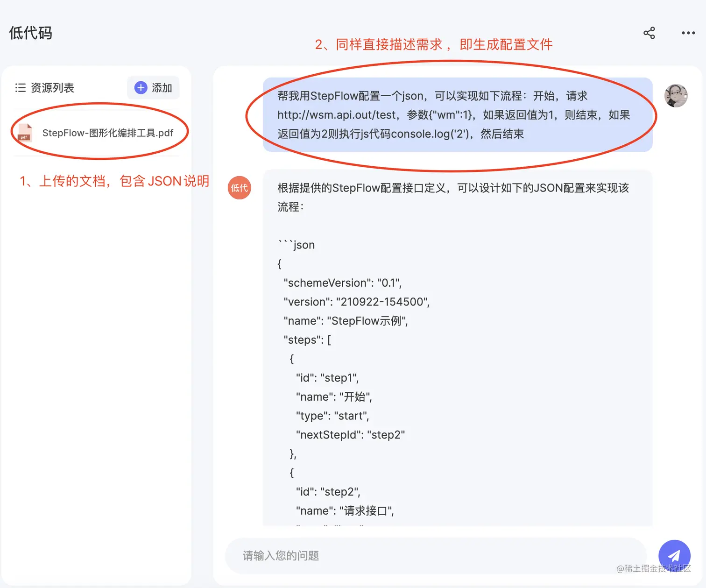Image resolution: width=706 pixels, height=588 pixels.
Task: Open the three-dot more options menu
Action: tap(688, 33)
